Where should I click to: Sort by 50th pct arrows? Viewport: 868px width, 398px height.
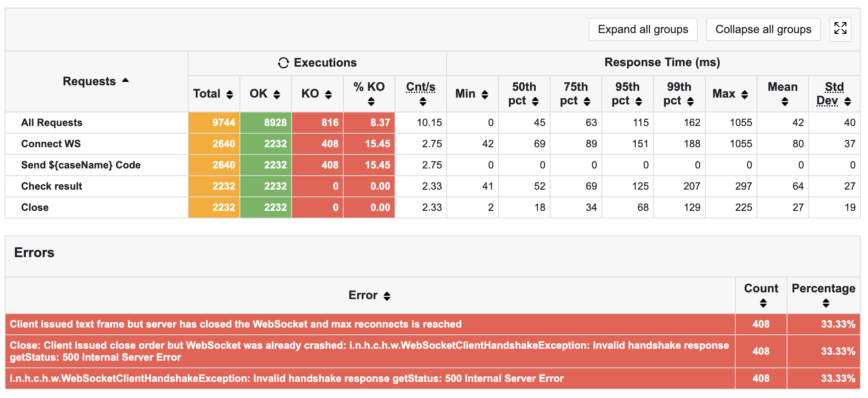coord(535,101)
